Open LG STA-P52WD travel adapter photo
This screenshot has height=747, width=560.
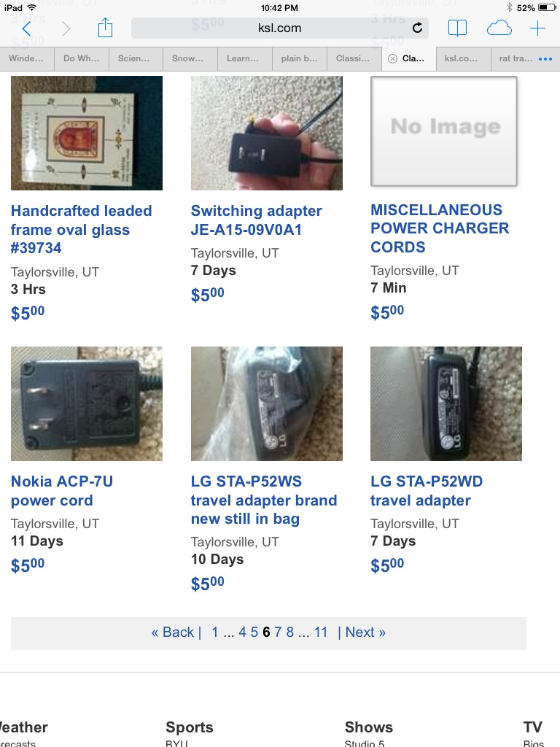point(446,403)
